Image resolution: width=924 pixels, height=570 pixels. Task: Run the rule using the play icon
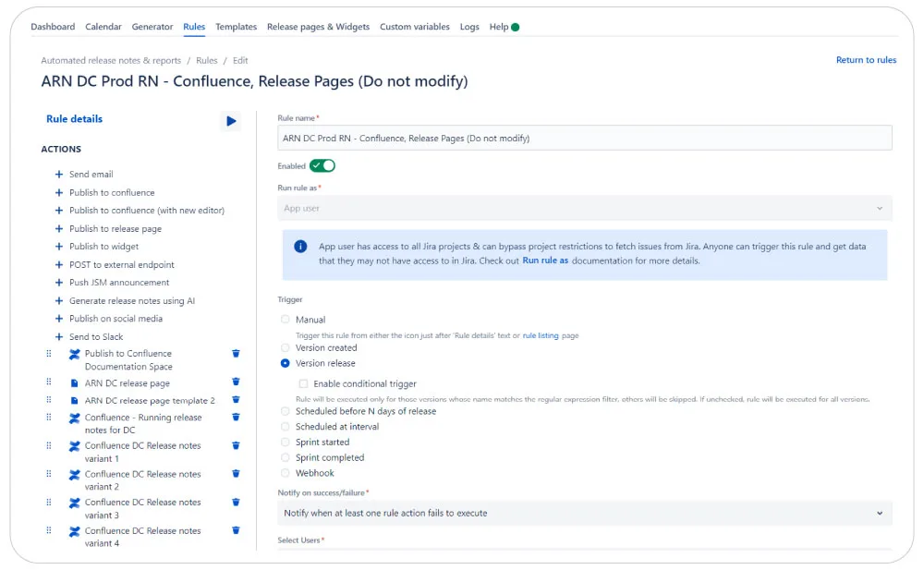230,121
